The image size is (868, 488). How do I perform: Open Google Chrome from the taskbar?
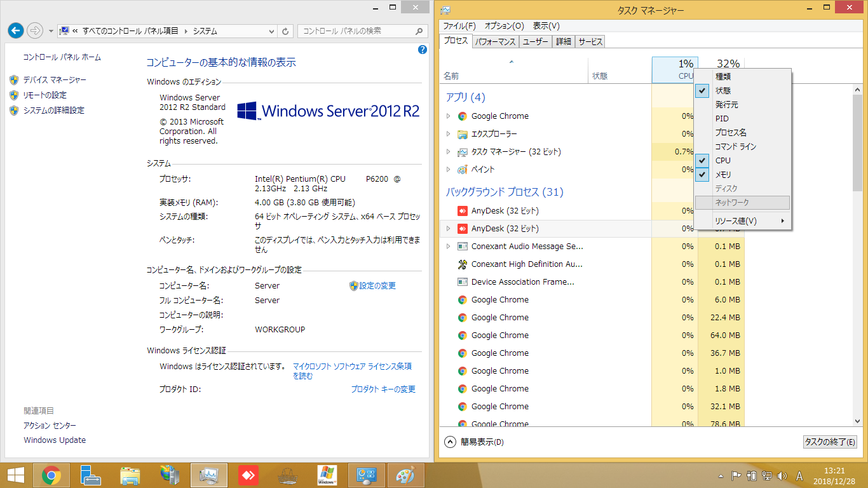51,475
